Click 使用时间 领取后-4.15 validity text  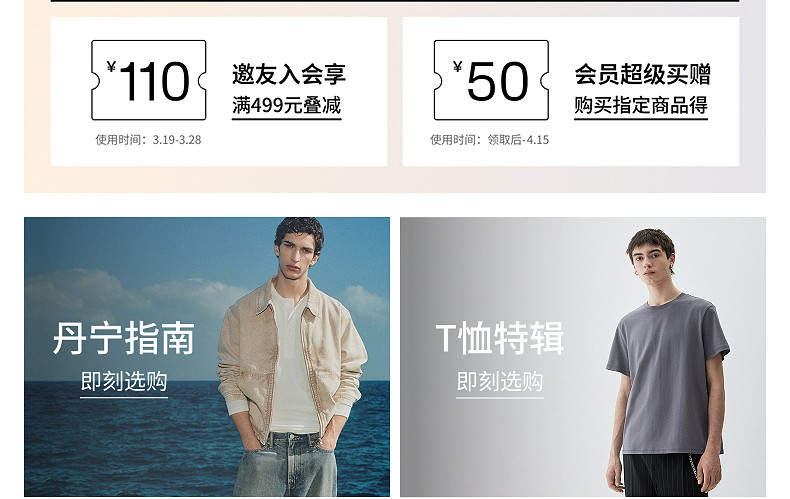(x=489, y=140)
